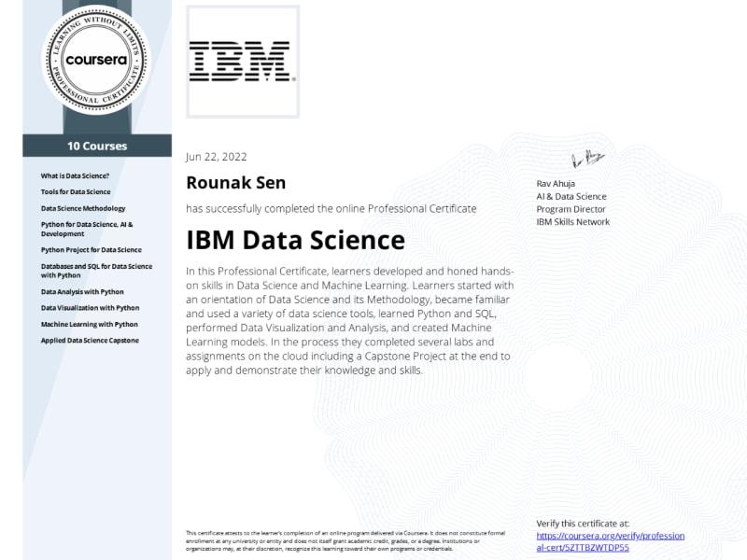Click 'AI & Data Science' title line
The height and width of the screenshot is (560, 747).
coord(571,196)
